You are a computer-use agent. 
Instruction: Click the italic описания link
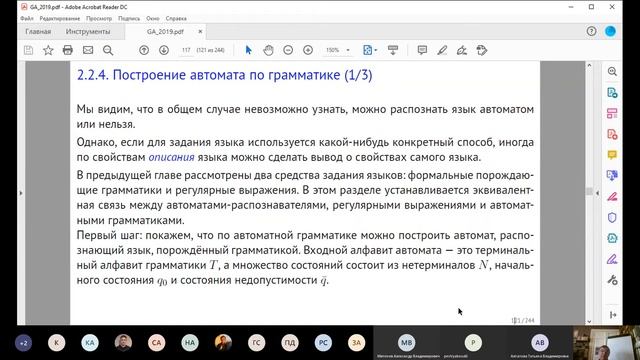(x=171, y=158)
